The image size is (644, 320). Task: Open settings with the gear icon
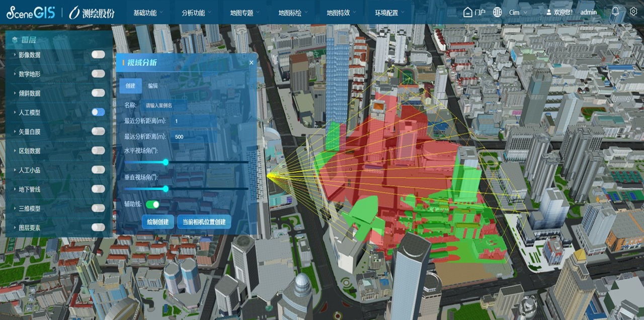pyautogui.click(x=633, y=12)
